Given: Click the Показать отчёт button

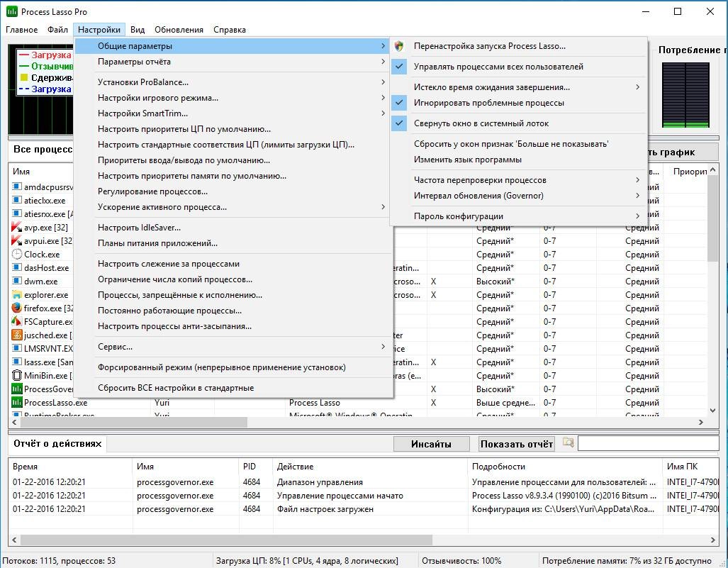Looking at the screenshot, I should tap(516, 444).
